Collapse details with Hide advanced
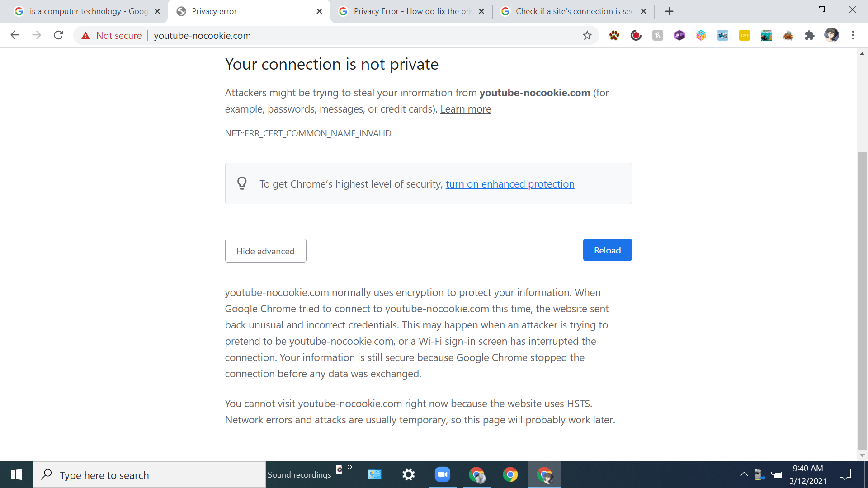 click(266, 251)
